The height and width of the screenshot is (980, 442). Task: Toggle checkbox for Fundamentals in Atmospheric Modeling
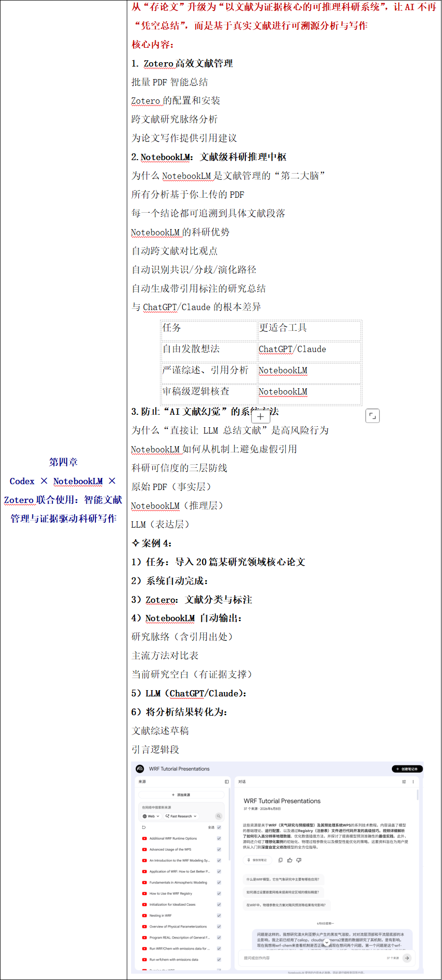click(219, 883)
